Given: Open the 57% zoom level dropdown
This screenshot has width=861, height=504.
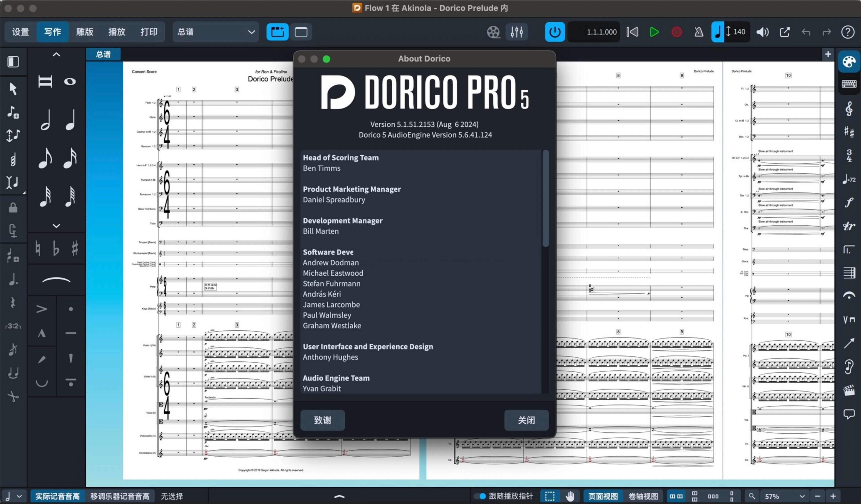Looking at the screenshot, I should click(785, 496).
